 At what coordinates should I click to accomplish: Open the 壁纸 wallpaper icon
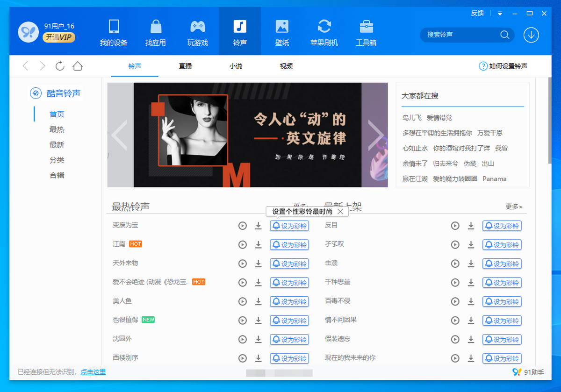pyautogui.click(x=282, y=27)
